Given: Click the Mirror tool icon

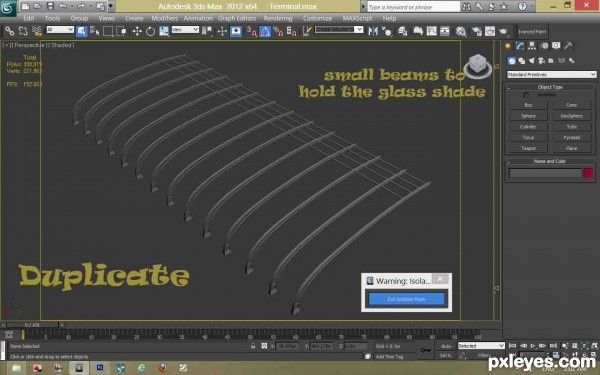Looking at the screenshot, I should click(373, 31).
